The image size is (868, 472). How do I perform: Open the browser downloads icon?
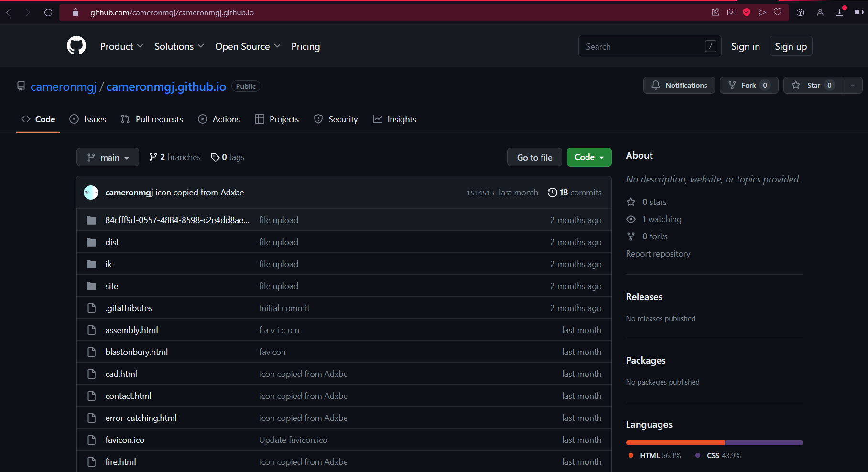pos(840,12)
